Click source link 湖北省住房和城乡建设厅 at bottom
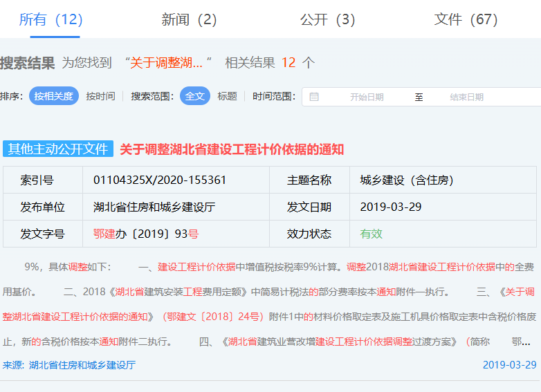Screen dimensions: 541x392 82,365
